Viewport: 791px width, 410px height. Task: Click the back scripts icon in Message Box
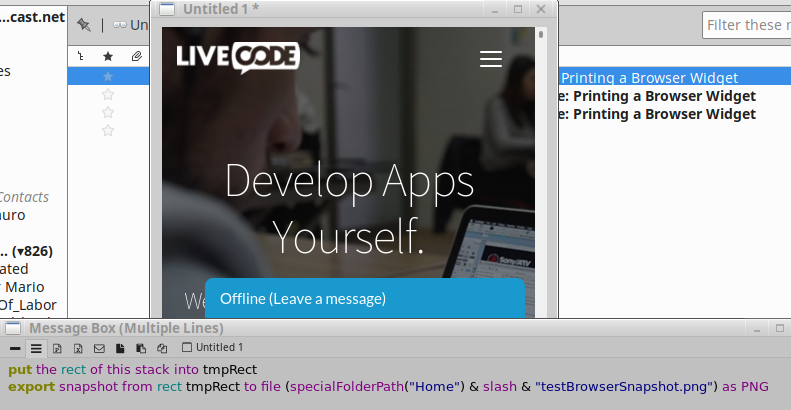pos(141,348)
